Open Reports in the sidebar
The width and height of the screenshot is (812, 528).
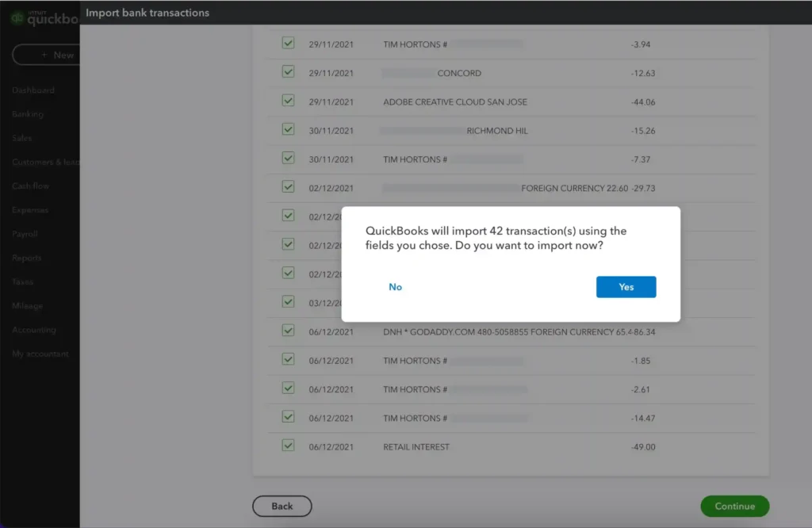point(26,258)
